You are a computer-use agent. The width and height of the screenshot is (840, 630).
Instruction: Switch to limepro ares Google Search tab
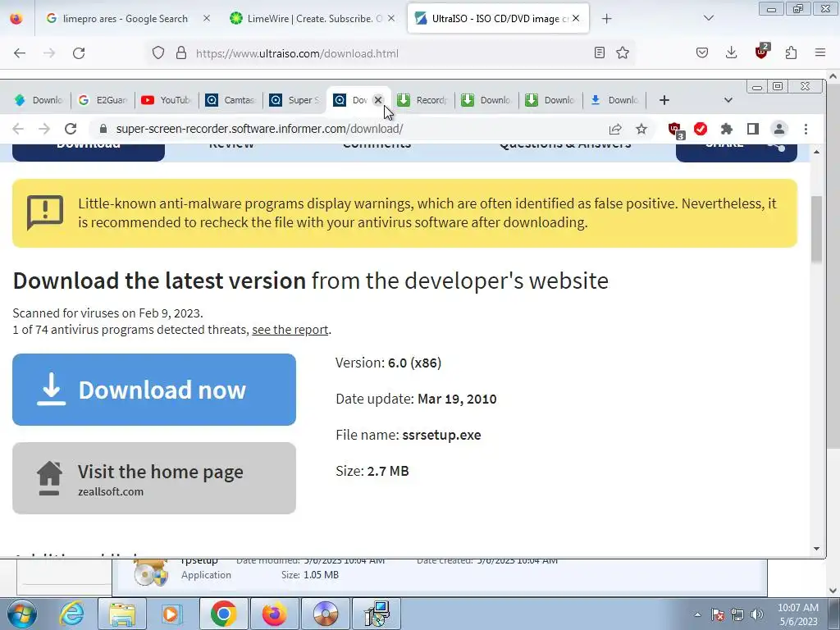126,19
